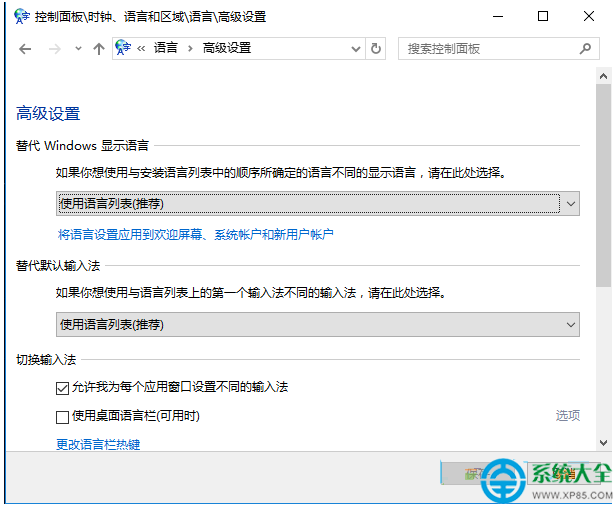Viewport: 615px width, 506px height.
Task: Click the 高级设置 breadcrumb item
Action: (227, 48)
